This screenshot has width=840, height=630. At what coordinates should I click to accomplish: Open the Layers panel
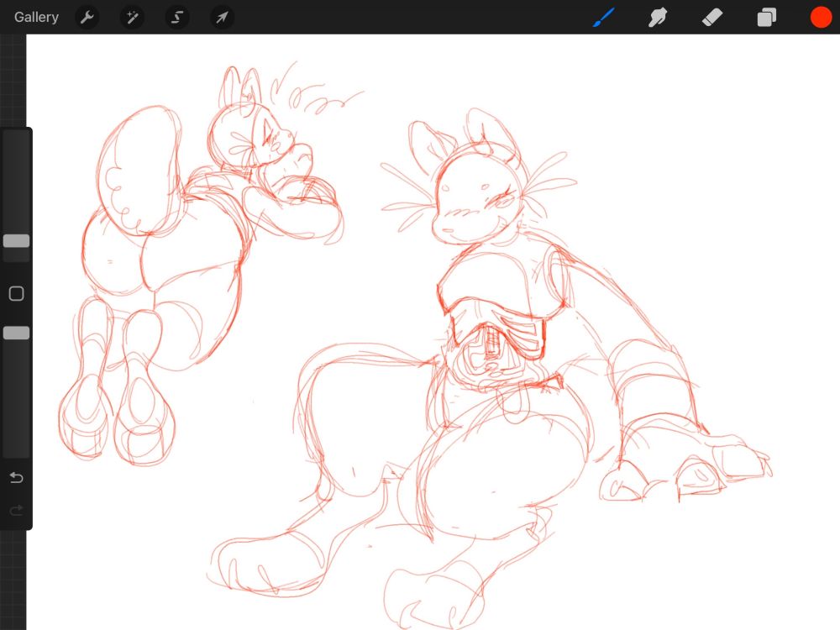point(767,17)
